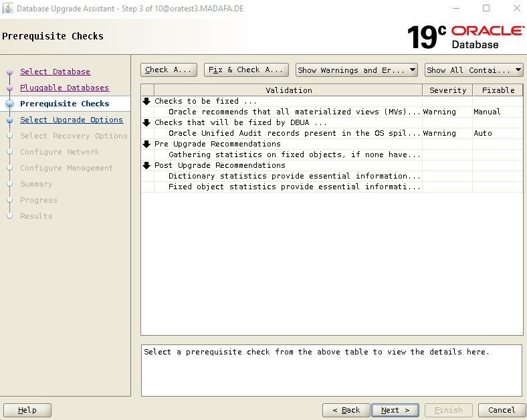Open Help

click(x=27, y=410)
